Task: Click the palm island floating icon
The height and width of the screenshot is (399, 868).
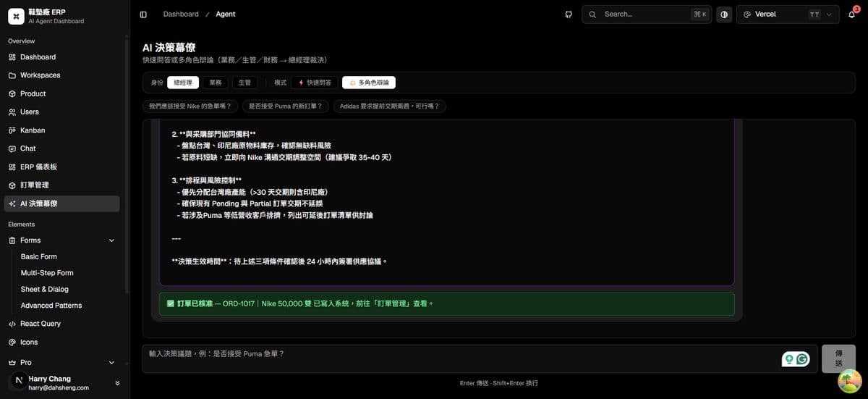Action: (849, 381)
